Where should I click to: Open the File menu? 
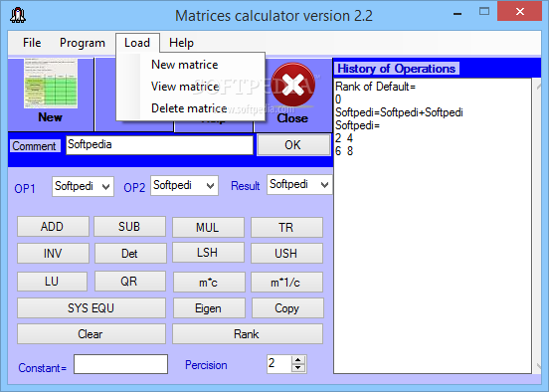(x=32, y=43)
